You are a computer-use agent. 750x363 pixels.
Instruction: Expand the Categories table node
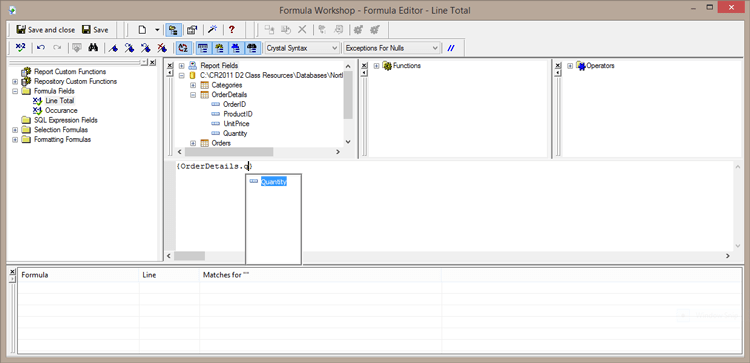[193, 85]
